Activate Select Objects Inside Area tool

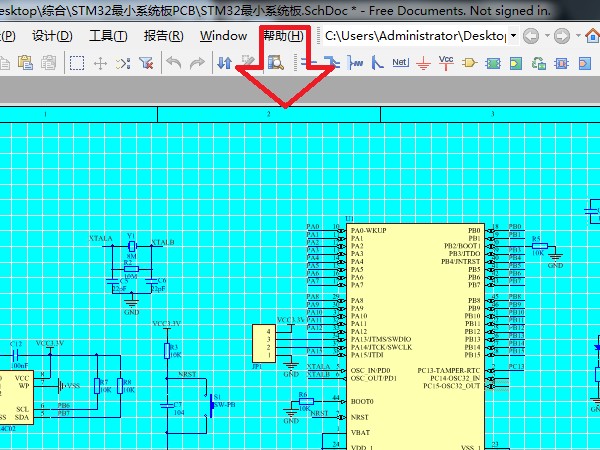click(77, 63)
